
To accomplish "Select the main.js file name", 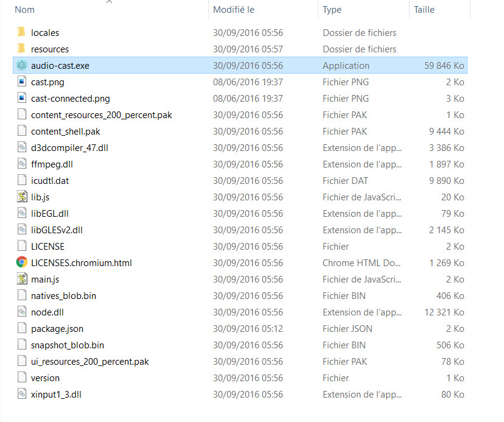I will 45,280.
